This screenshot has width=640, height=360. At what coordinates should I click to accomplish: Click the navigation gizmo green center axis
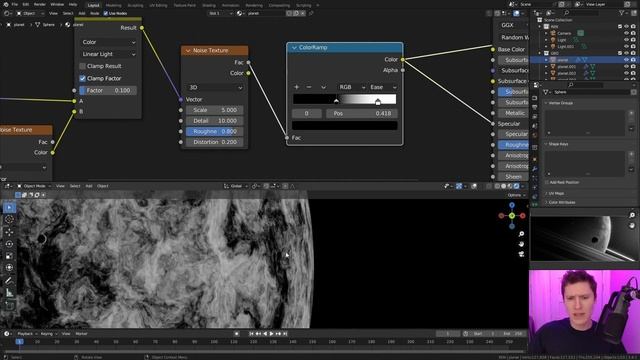[x=512, y=216]
